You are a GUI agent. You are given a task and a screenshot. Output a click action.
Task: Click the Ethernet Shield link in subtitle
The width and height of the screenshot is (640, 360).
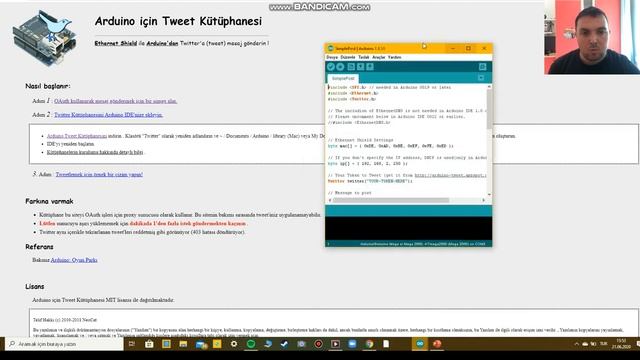[116, 43]
